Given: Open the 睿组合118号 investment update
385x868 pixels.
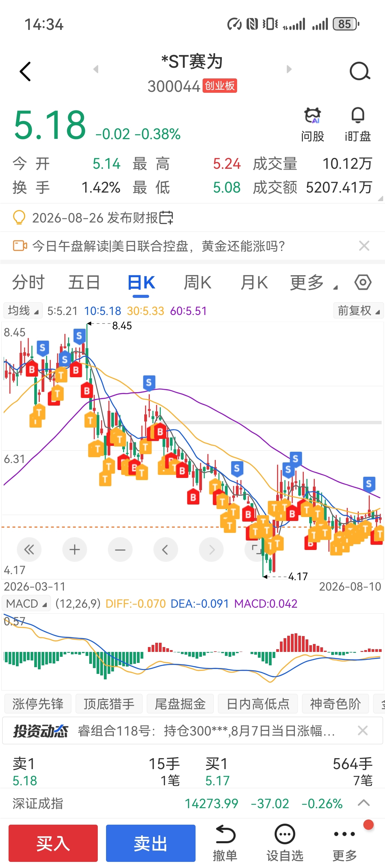Looking at the screenshot, I should [207, 731].
